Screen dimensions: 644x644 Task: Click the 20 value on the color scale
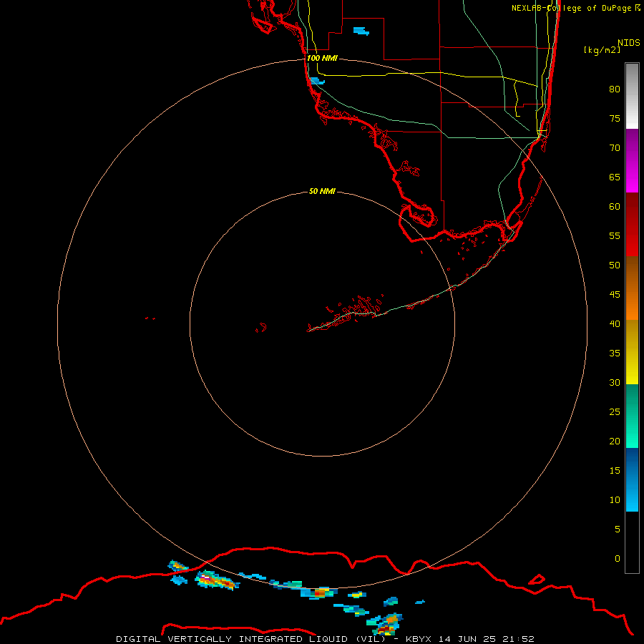[x=615, y=441]
